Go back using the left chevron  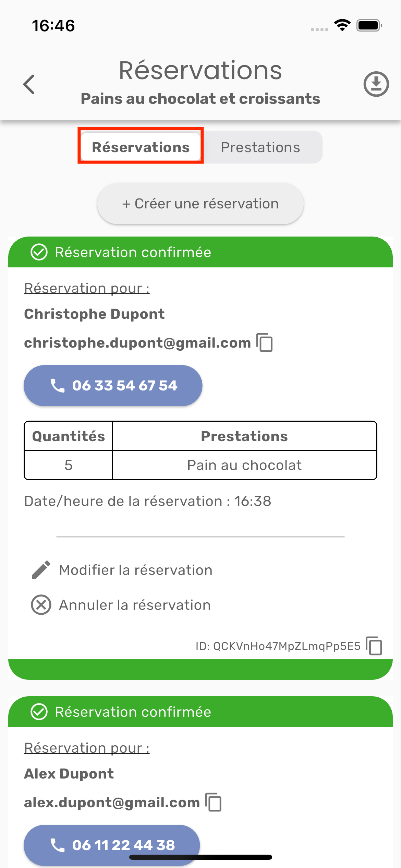point(29,84)
